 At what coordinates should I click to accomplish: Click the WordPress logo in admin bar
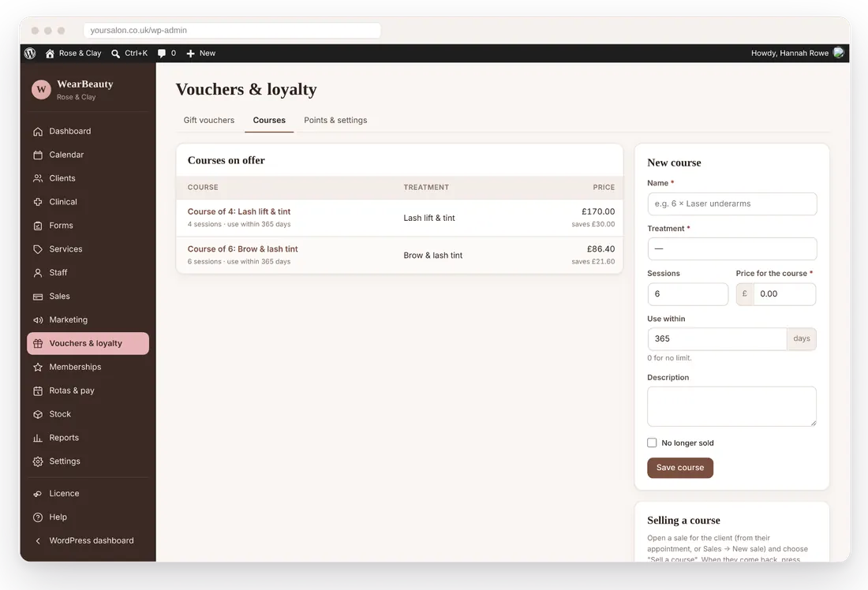click(30, 53)
